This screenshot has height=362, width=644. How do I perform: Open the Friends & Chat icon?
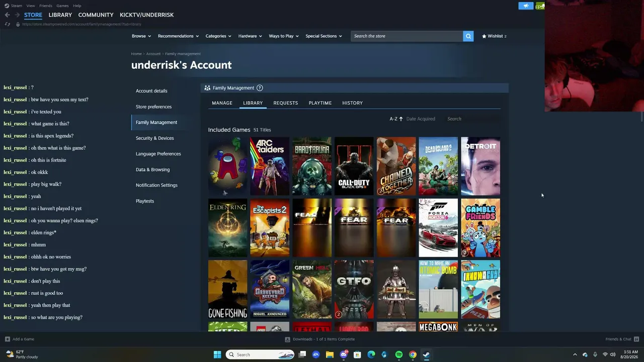[x=636, y=339]
